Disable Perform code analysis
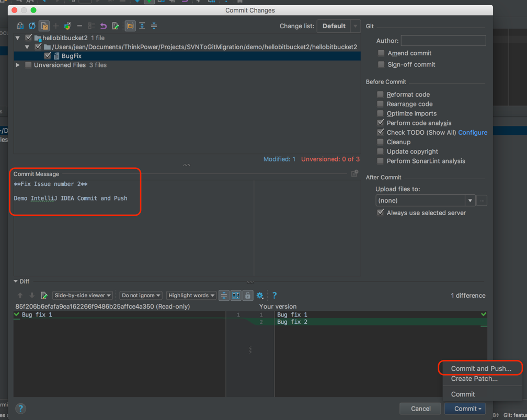This screenshot has height=420, width=527. click(x=380, y=123)
